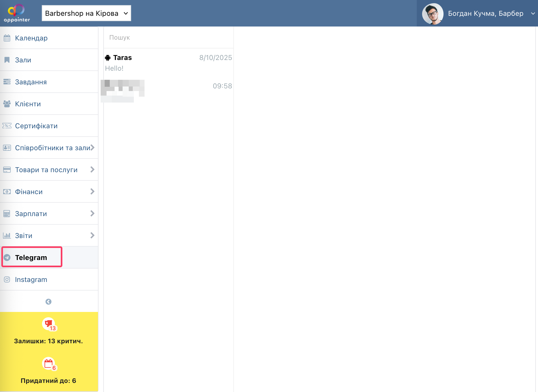Open the Taras chat conversation

[x=168, y=63]
